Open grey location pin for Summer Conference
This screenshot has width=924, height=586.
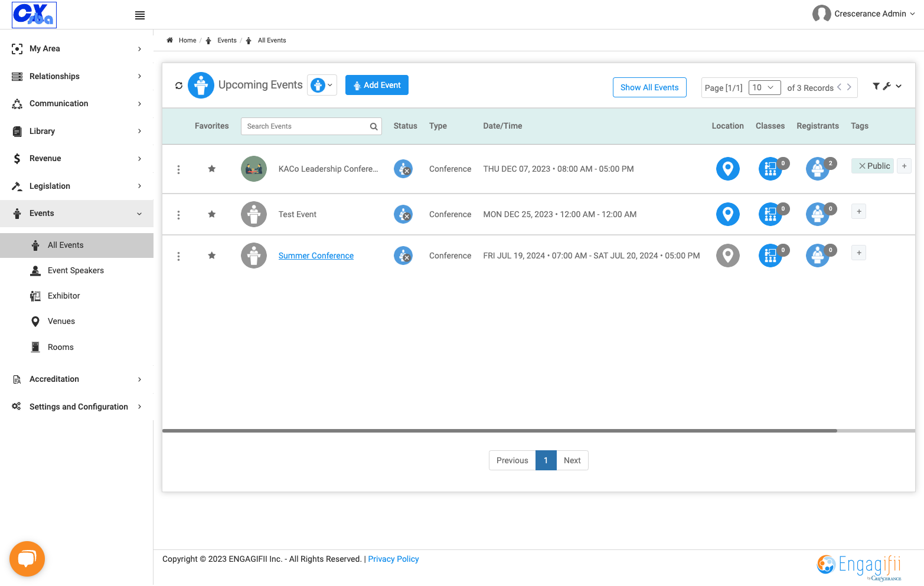tap(728, 256)
